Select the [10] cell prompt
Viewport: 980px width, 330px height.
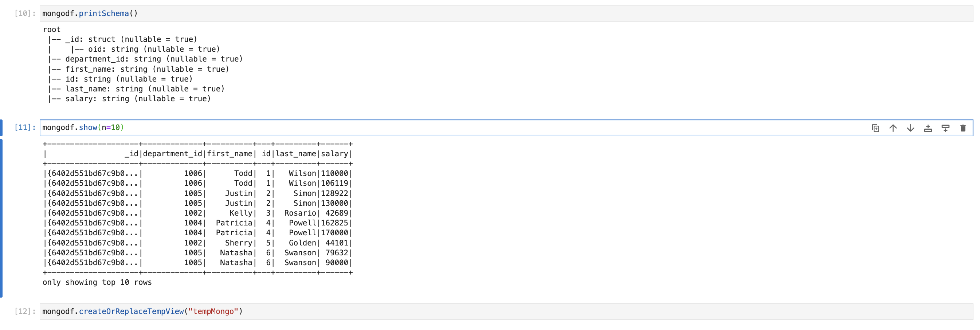tap(25, 14)
